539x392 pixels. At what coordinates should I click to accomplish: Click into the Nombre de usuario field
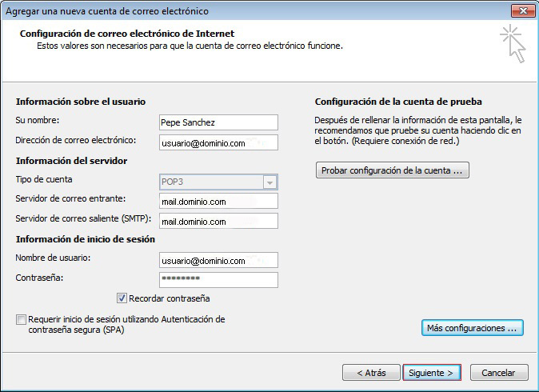click(x=218, y=260)
